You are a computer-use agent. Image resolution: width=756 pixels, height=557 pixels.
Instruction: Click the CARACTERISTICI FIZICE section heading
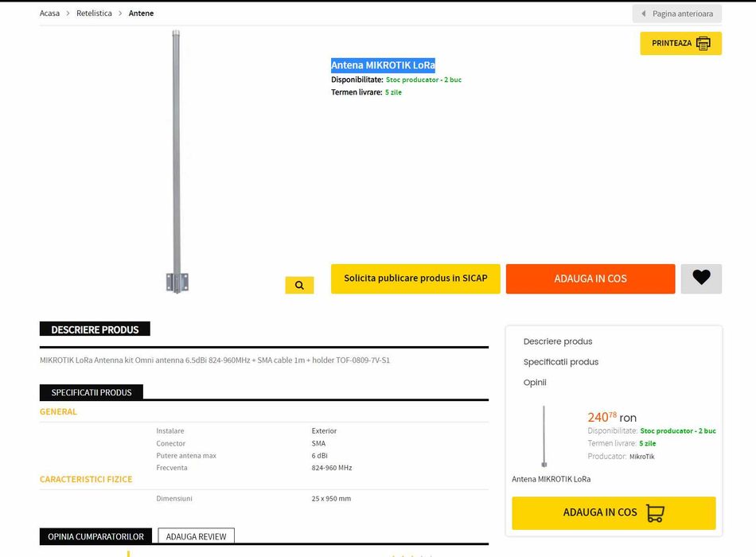click(86, 479)
